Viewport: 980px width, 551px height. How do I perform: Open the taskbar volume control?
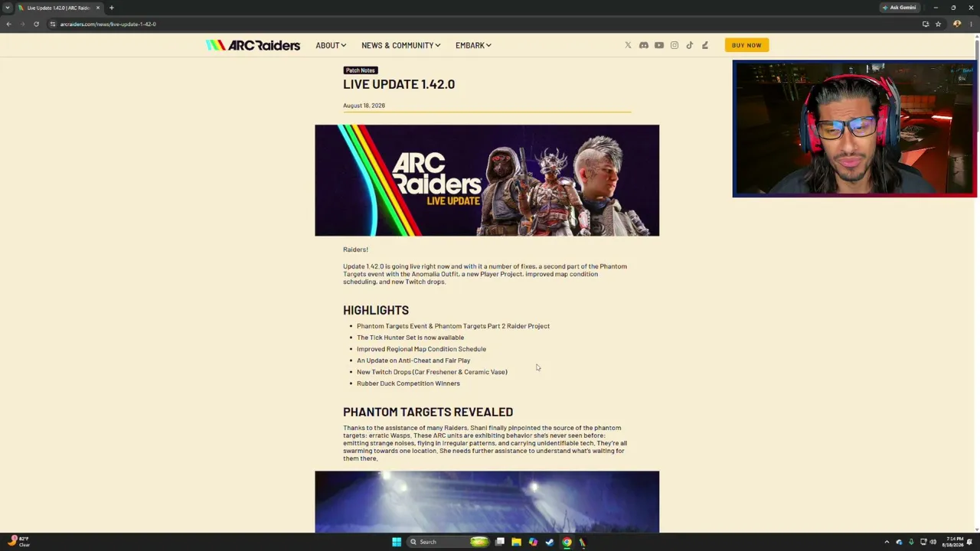(x=933, y=542)
